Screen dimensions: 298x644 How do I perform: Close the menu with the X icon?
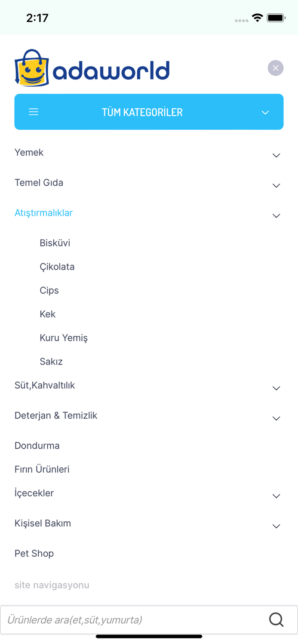(276, 68)
